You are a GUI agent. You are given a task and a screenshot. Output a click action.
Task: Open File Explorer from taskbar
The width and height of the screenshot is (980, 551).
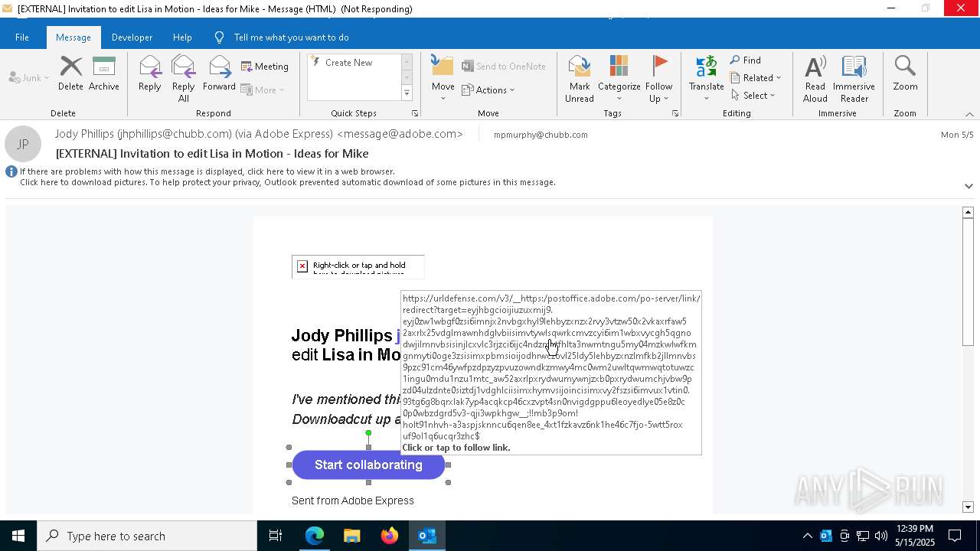pyautogui.click(x=351, y=536)
